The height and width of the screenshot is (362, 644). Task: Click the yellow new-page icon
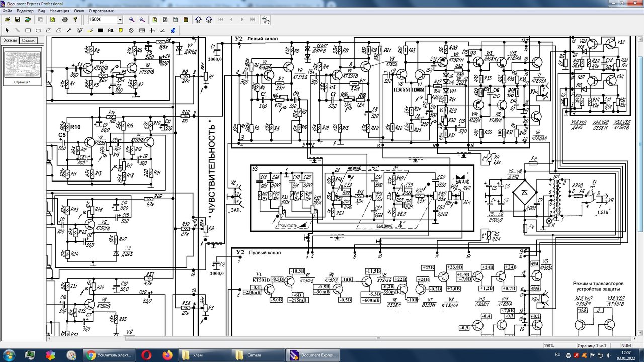click(x=52, y=19)
